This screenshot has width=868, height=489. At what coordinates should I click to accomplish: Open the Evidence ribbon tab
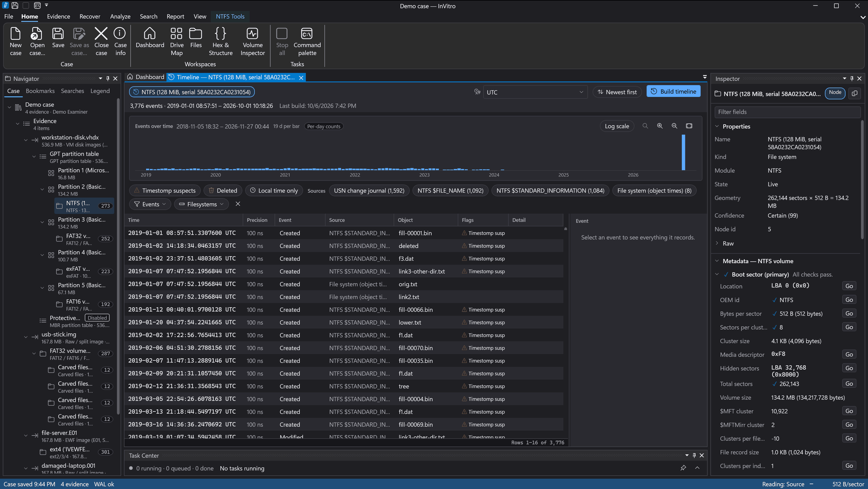pyautogui.click(x=58, y=16)
